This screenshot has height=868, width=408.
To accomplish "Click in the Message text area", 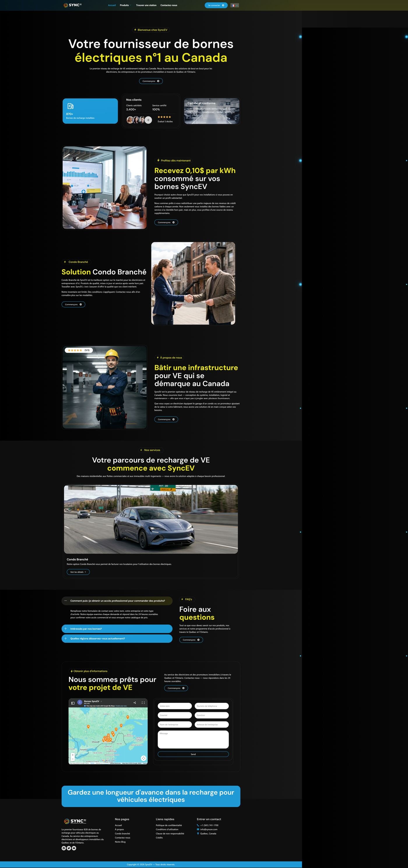I will [x=193, y=740].
